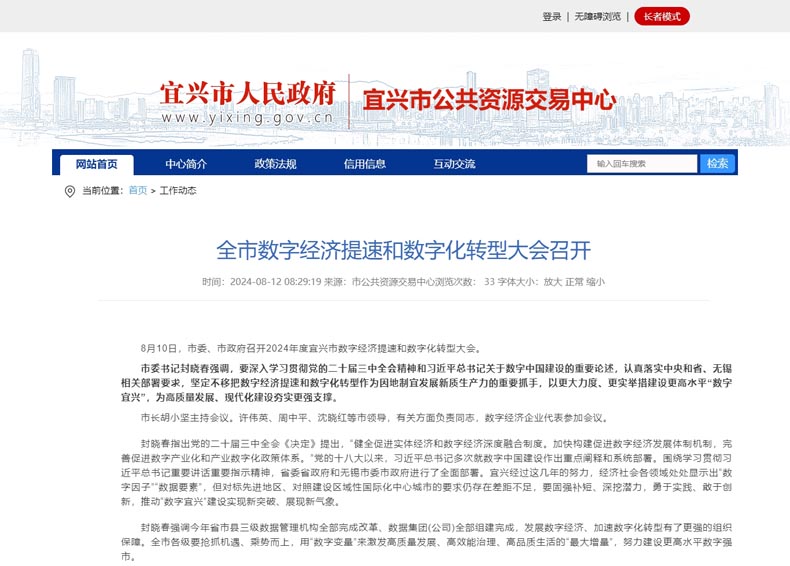Click the 宜兴市公共资源交易中心 banner title
The height and width of the screenshot is (566, 790).
[489, 99]
